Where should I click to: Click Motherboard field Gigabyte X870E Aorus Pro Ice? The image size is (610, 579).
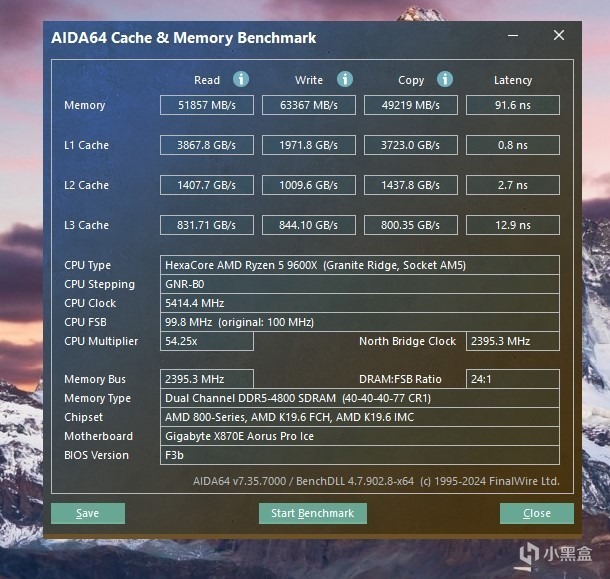point(360,436)
